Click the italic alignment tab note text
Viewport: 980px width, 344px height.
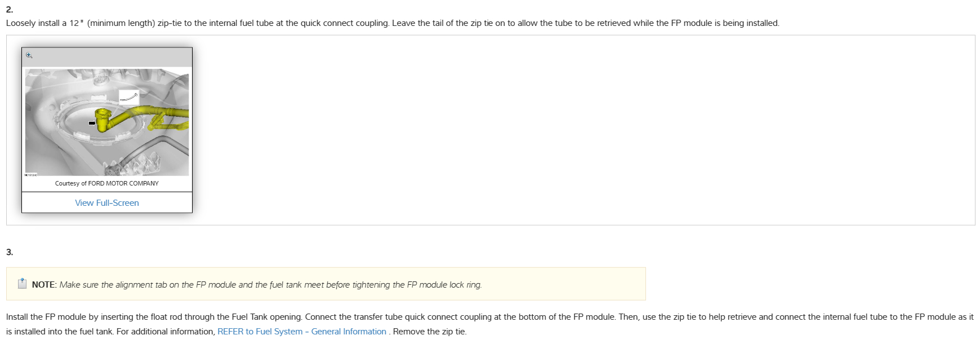[270, 285]
